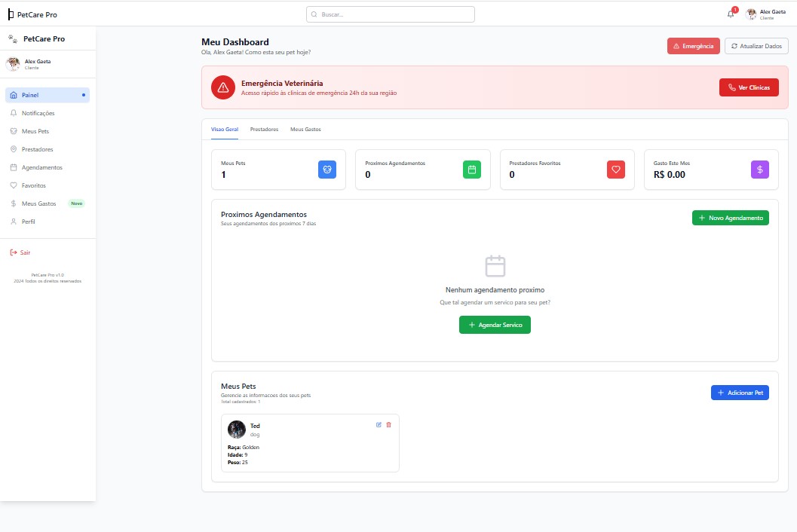Click the delete trash icon on Ted's card
Image resolution: width=797 pixels, height=532 pixels.
(389, 425)
